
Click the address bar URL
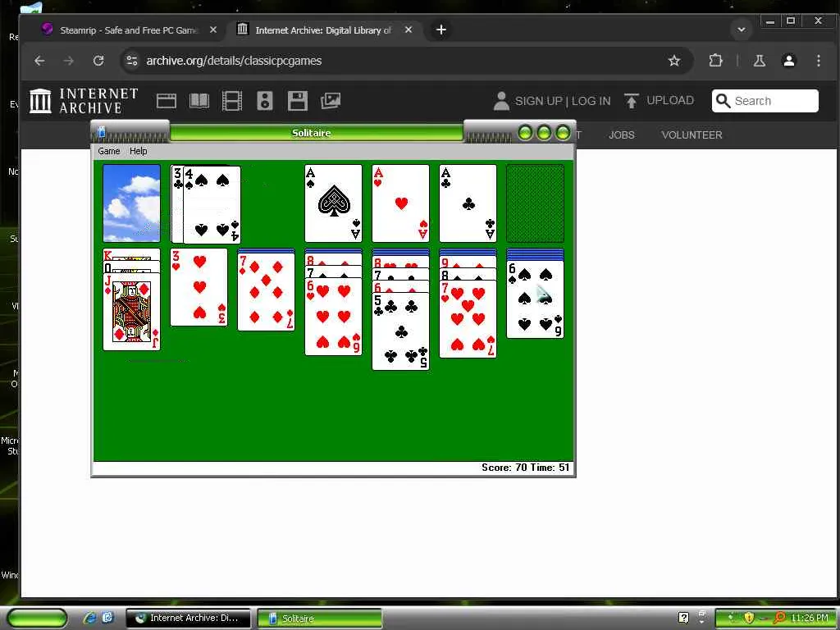(x=234, y=61)
